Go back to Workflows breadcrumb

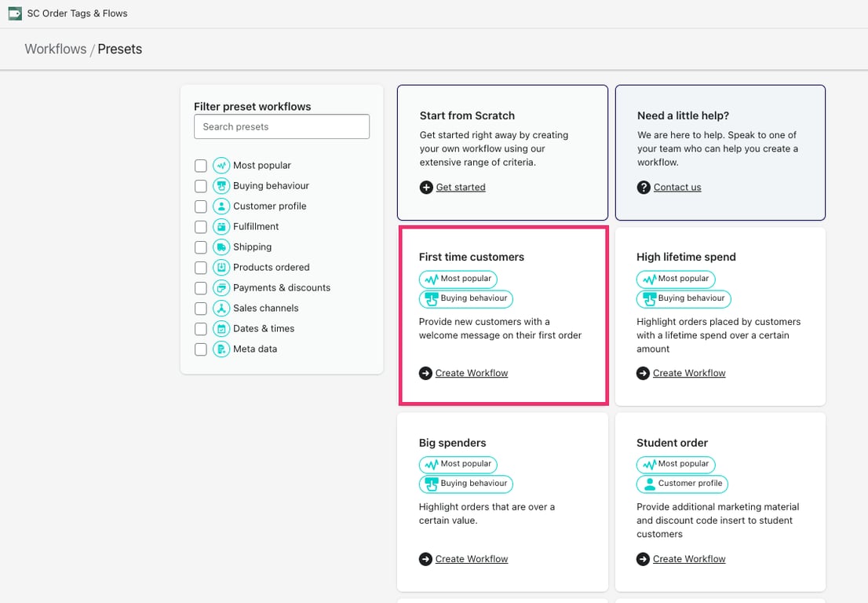coord(56,49)
